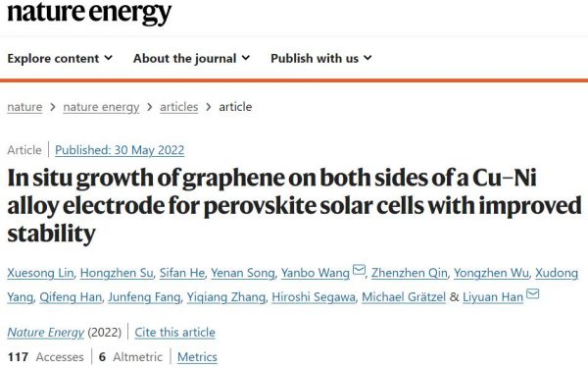Screen dimensions: 588x368
Task: Click Published: 30 May 2022 link
Action: coord(120,150)
